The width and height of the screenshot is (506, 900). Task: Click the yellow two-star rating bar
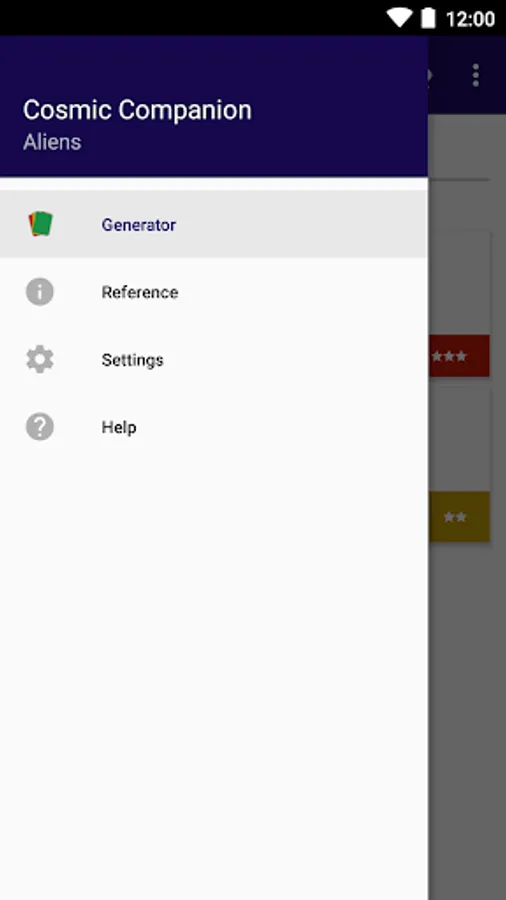pyautogui.click(x=459, y=517)
